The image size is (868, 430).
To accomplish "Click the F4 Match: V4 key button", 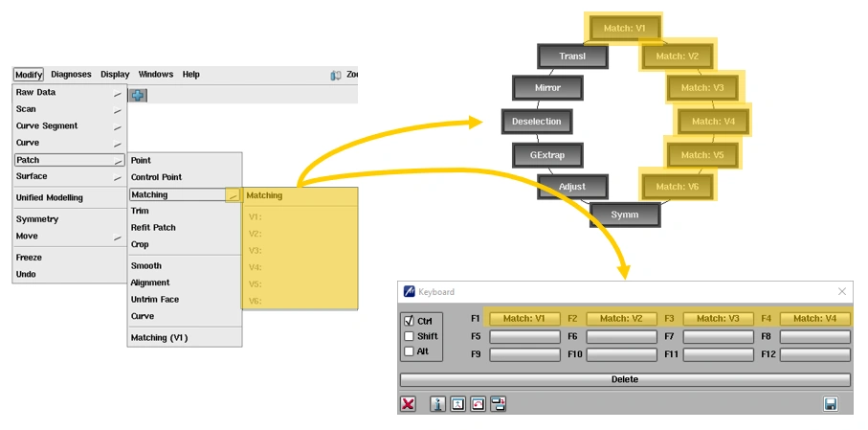I will [814, 319].
